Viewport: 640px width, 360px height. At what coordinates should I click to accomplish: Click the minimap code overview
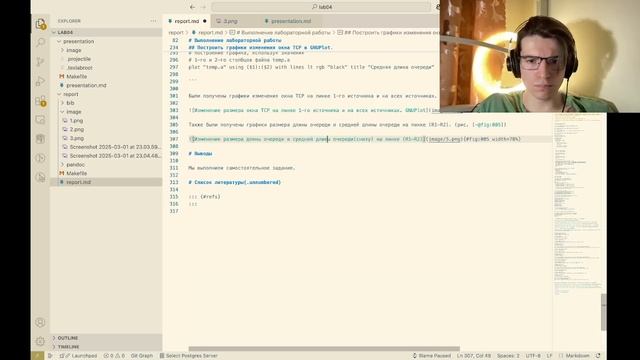pos(577,204)
